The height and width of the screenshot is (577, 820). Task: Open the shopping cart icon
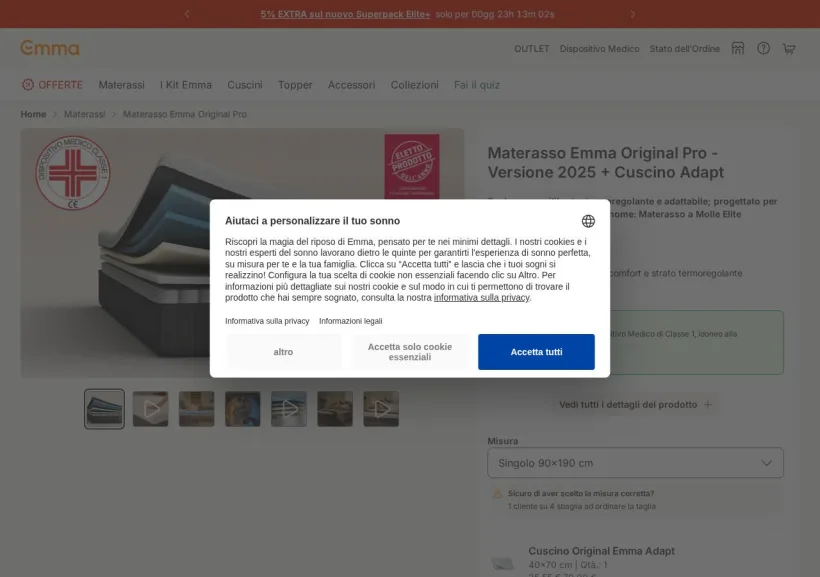(789, 49)
